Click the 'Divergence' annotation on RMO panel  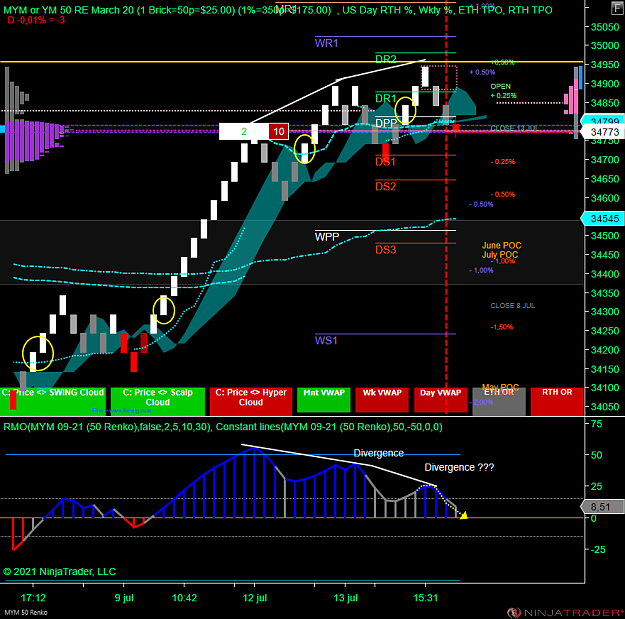(378, 453)
